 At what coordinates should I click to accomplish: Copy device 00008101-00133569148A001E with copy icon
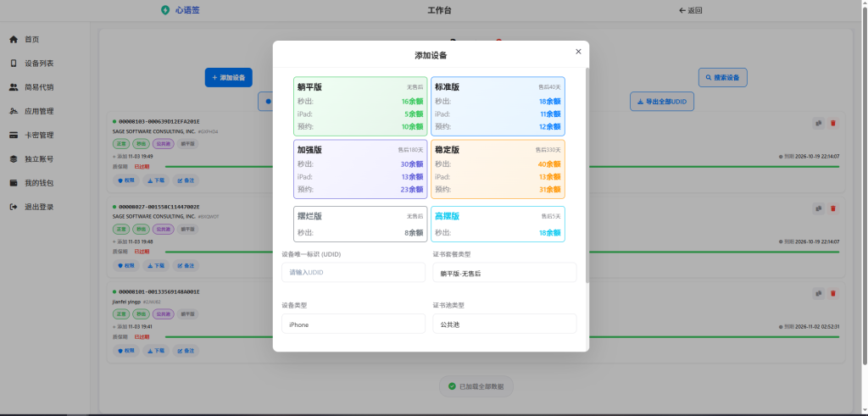pyautogui.click(x=818, y=293)
